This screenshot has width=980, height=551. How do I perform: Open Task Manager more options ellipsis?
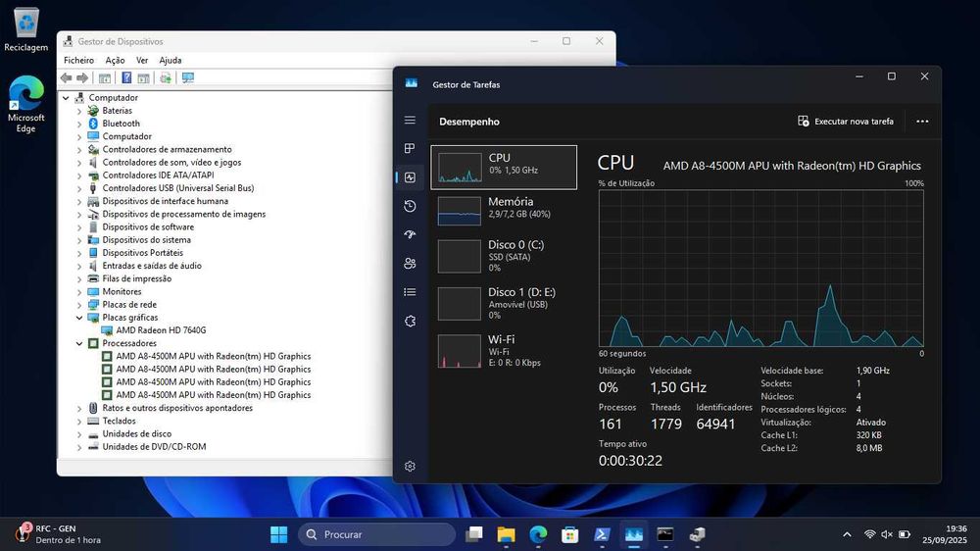coord(922,122)
